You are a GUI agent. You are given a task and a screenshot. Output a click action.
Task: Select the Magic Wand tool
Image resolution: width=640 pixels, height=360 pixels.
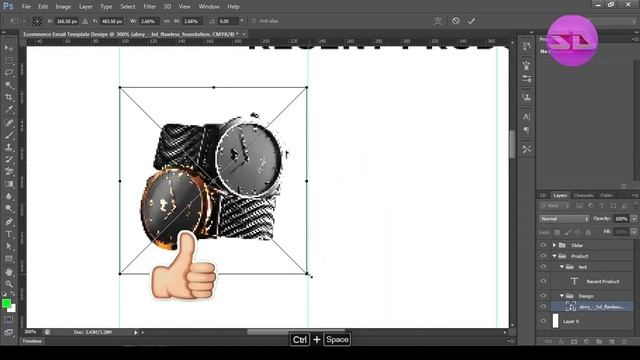pos(9,85)
